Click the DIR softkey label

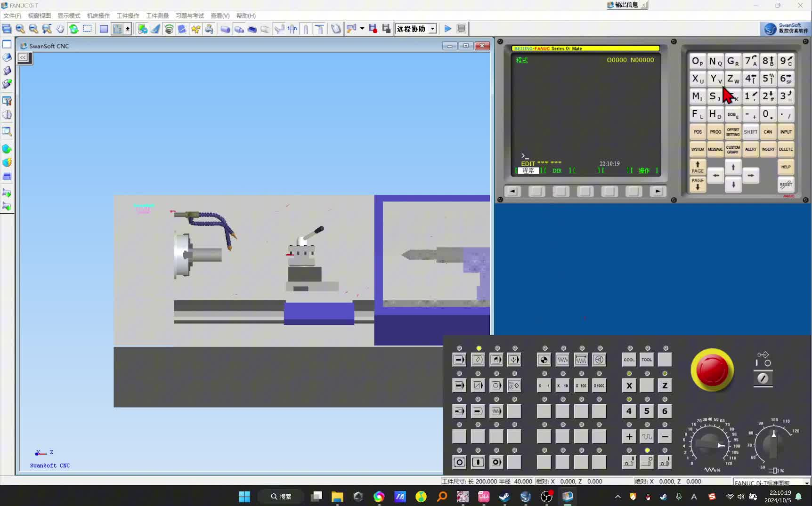coord(557,171)
